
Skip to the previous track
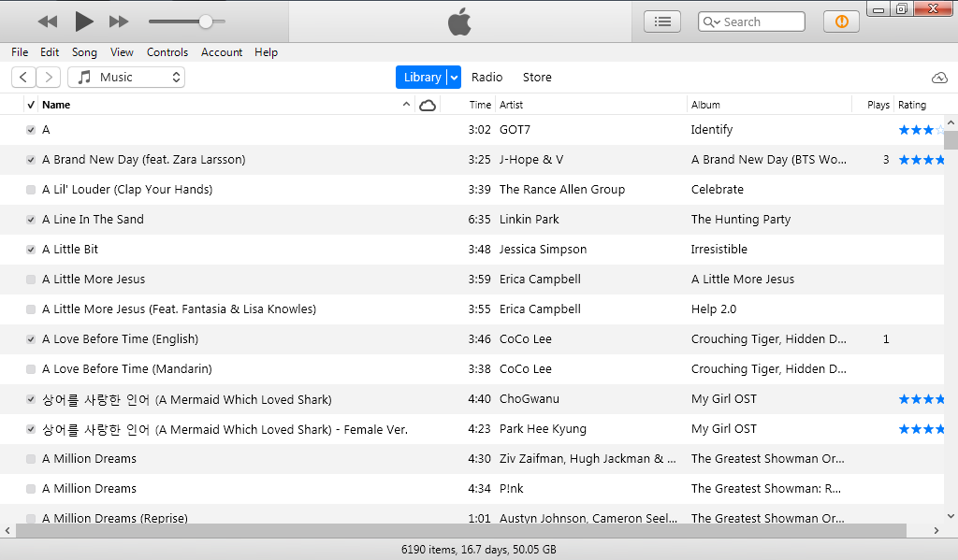[48, 22]
